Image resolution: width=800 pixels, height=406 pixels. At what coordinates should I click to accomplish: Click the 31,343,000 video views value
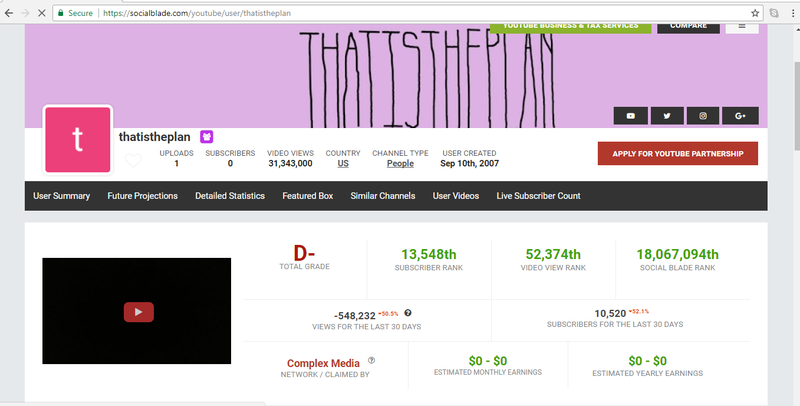(290, 164)
